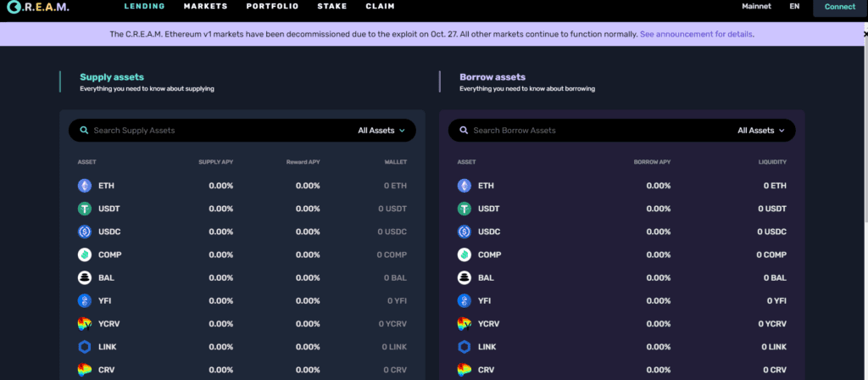Click the Borrow assets heading
868x380 pixels.
(492, 77)
